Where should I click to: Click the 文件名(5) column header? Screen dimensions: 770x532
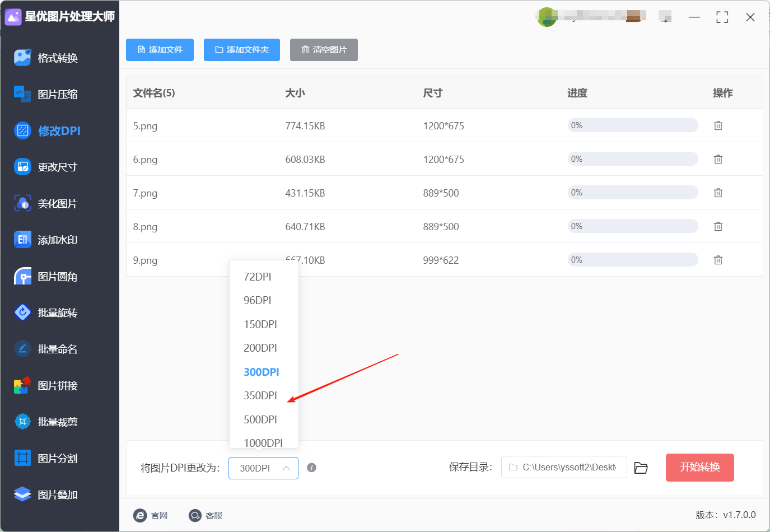(x=154, y=93)
